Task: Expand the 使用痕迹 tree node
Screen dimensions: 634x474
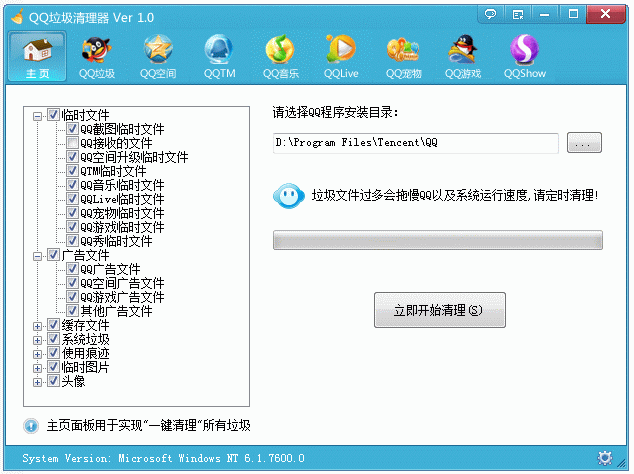Action: click(37, 354)
